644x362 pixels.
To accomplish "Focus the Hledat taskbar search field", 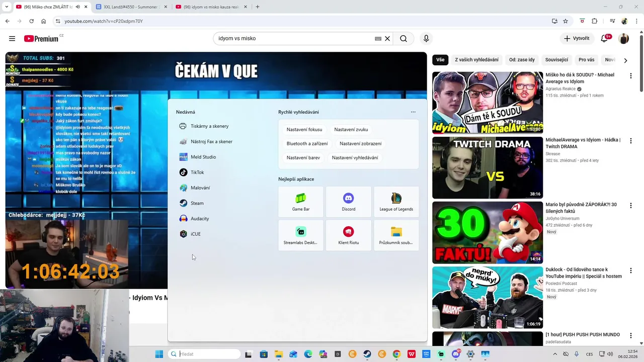I will [204, 354].
